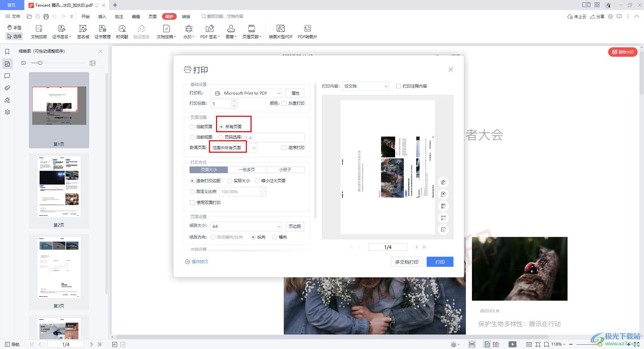Switch to the 编辑 ribbon tab
Image resolution: width=644 pixels, height=349 pixels.
[136, 16]
